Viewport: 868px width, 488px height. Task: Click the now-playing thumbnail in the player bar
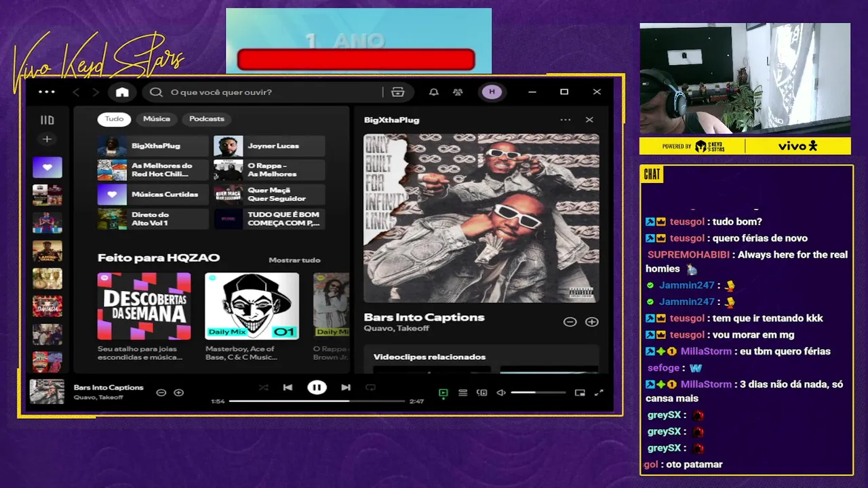pos(47,392)
